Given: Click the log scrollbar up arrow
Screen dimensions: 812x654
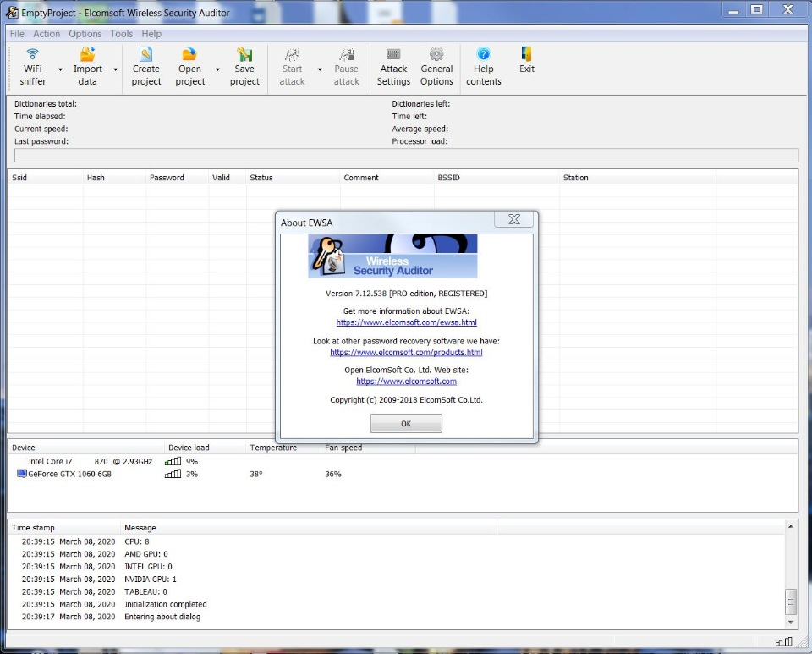Looking at the screenshot, I should coord(791,526).
